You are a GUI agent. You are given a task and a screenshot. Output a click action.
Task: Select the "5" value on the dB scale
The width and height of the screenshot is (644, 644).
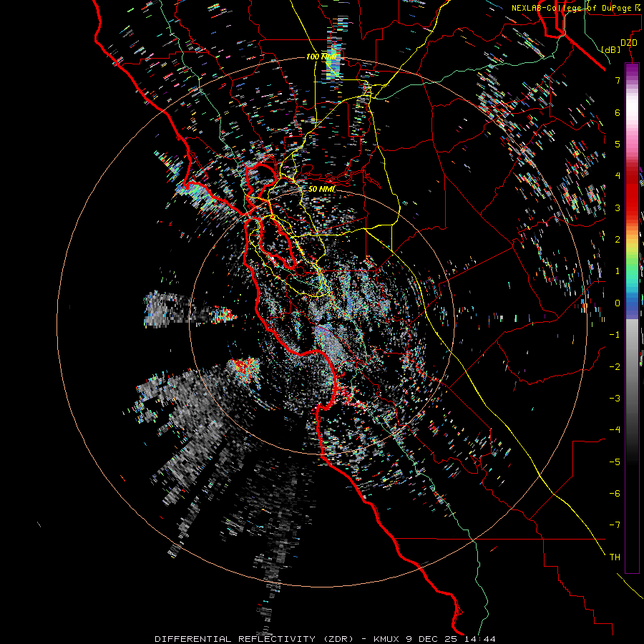tap(618, 144)
